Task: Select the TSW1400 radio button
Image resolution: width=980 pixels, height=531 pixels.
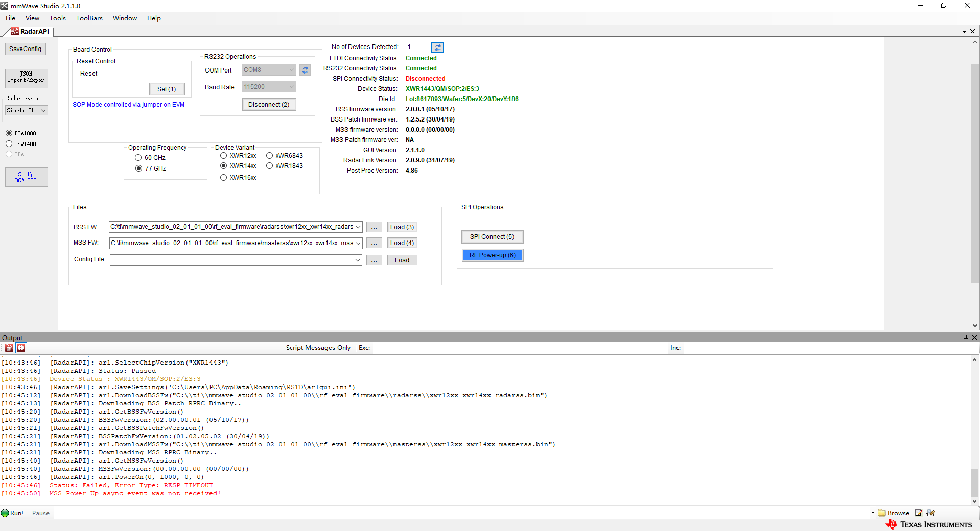Action: [9, 144]
